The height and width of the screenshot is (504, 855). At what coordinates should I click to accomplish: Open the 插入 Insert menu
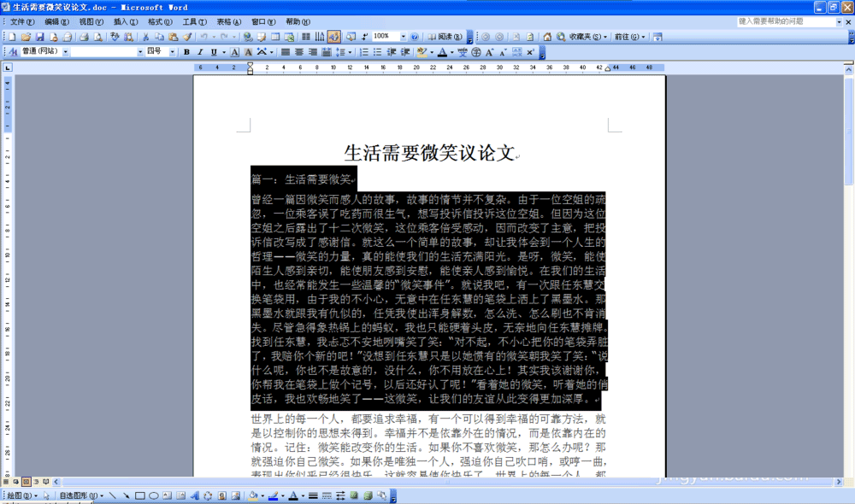[x=126, y=22]
